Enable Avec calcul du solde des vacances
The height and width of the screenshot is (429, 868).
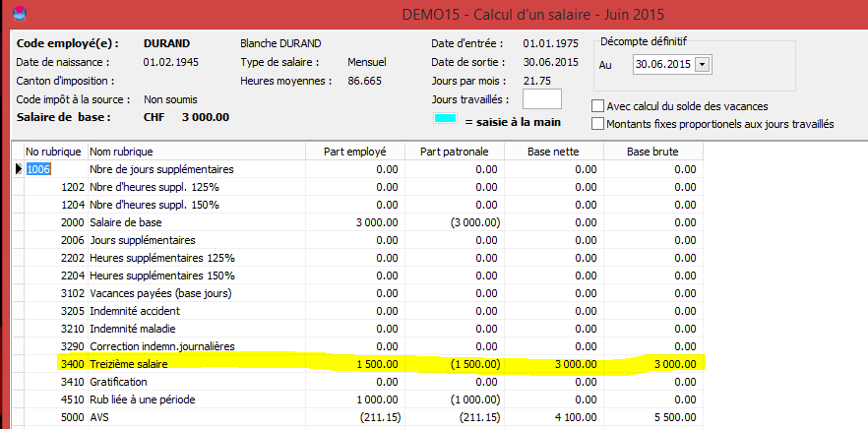598,106
